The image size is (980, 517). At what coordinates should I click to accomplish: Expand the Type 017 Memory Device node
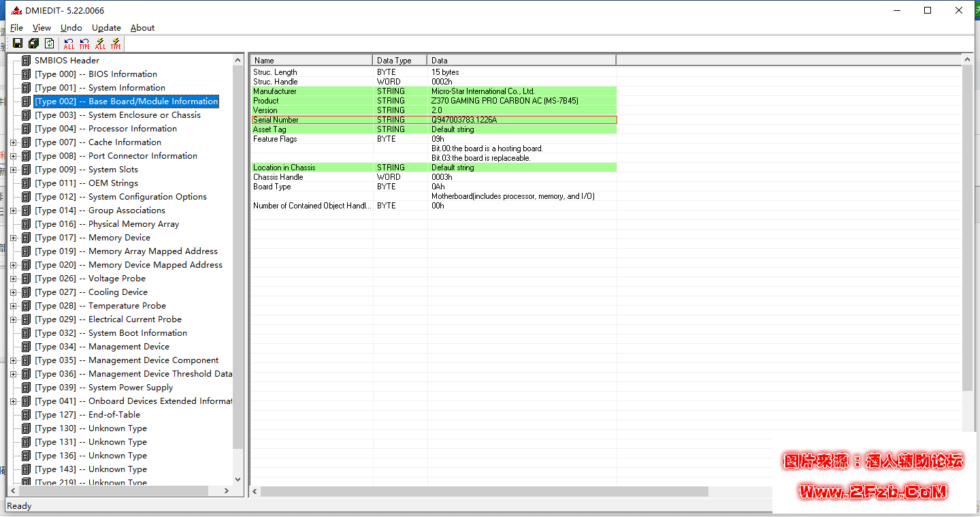14,238
